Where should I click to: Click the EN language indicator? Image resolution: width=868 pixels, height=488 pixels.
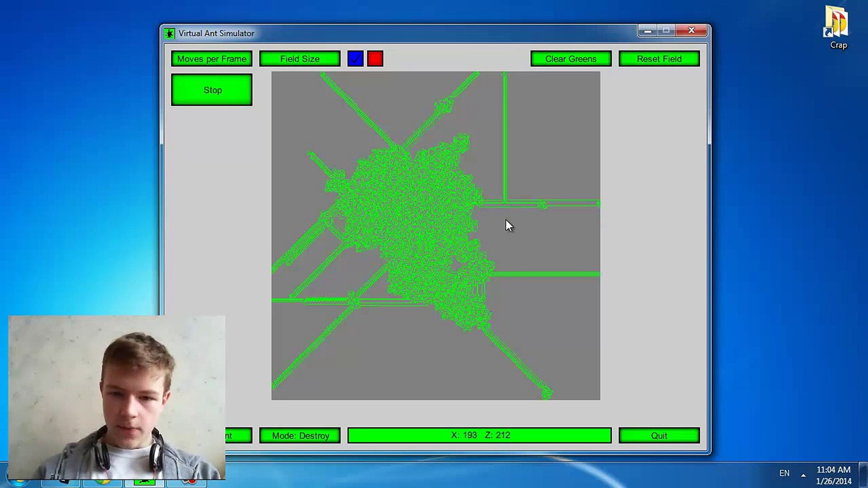click(784, 473)
